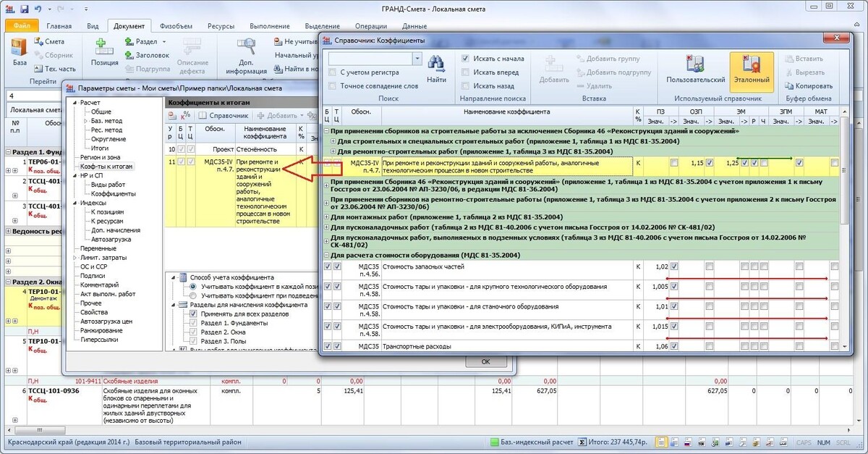Collapse the Индексы tree node
The width and height of the screenshot is (868, 454).
pyautogui.click(x=75, y=203)
